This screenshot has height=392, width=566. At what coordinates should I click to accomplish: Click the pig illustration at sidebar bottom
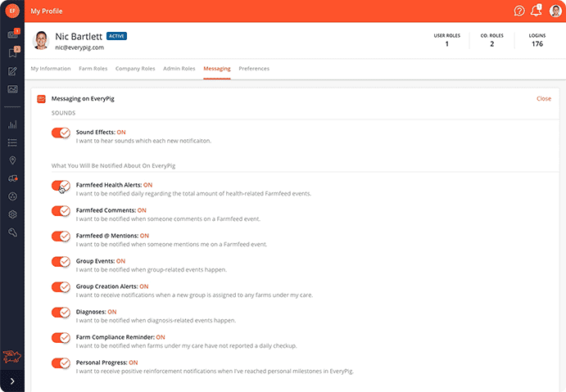coord(12,356)
